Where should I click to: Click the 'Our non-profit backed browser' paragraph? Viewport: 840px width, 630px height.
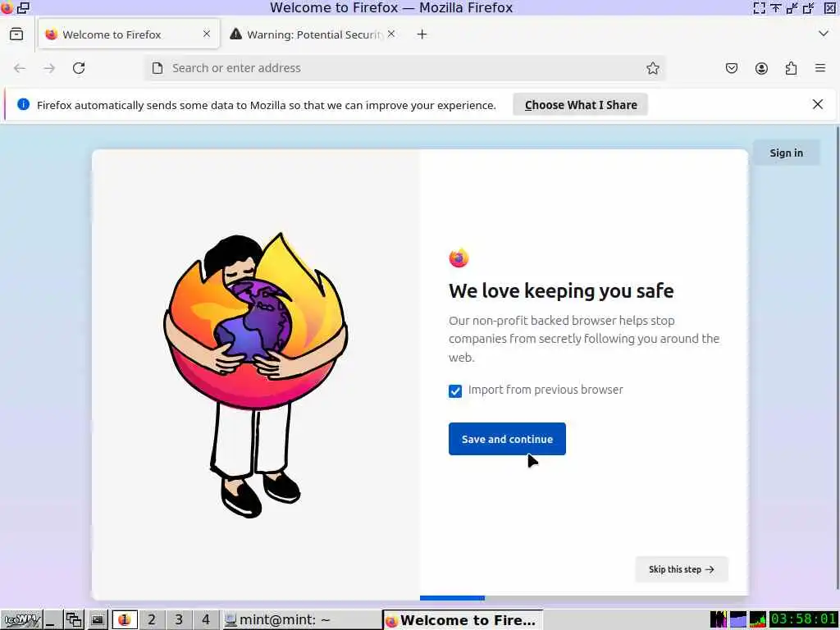pyautogui.click(x=584, y=339)
